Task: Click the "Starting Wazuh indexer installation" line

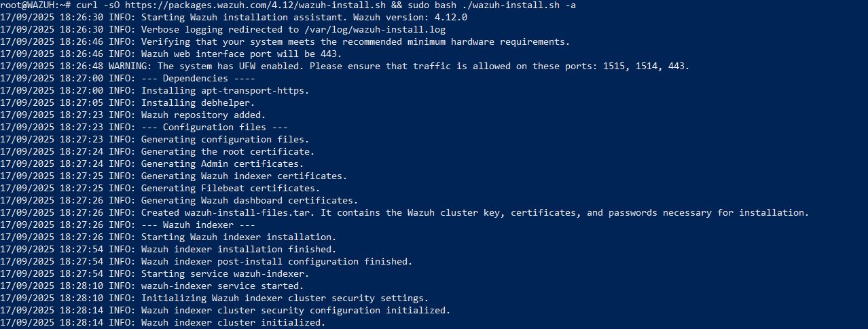Action: click(x=238, y=237)
